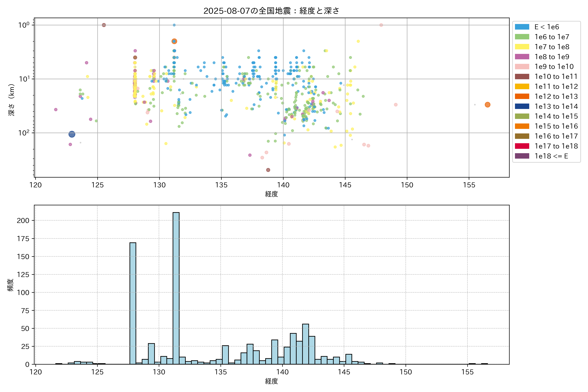Viewport: 588px width, 392px height.
Task: Click the green 1e6 to 1e7 swatch
Action: pos(522,37)
